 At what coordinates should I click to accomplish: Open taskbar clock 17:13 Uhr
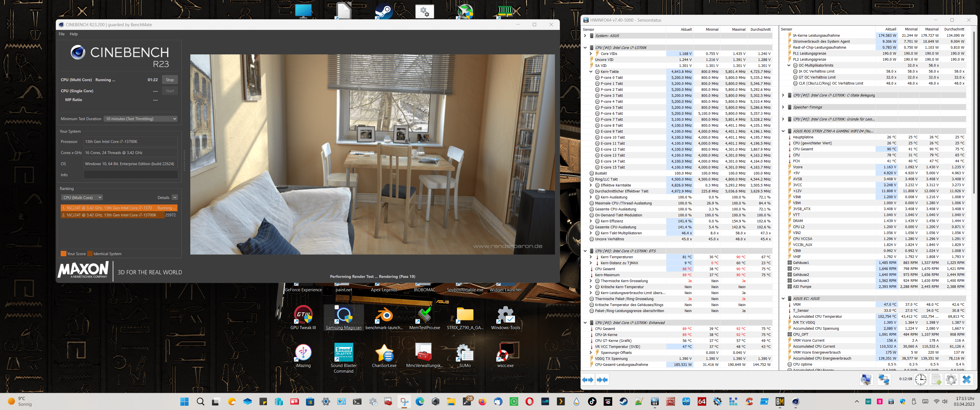tap(964, 401)
